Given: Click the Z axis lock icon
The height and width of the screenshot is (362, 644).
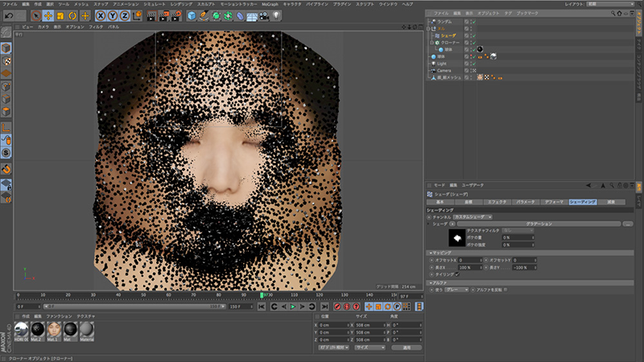Looking at the screenshot, I should [x=126, y=15].
